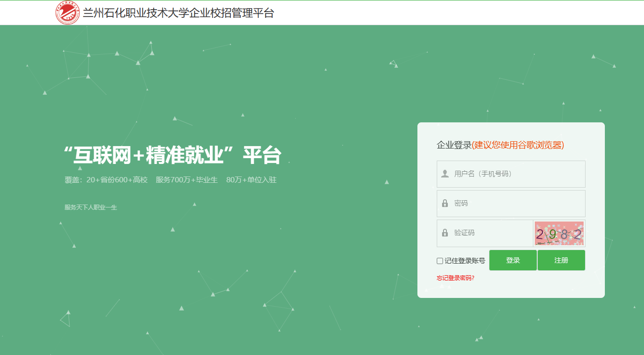
Task: Click the 企业登录 heading in login panel
Action: pos(454,145)
